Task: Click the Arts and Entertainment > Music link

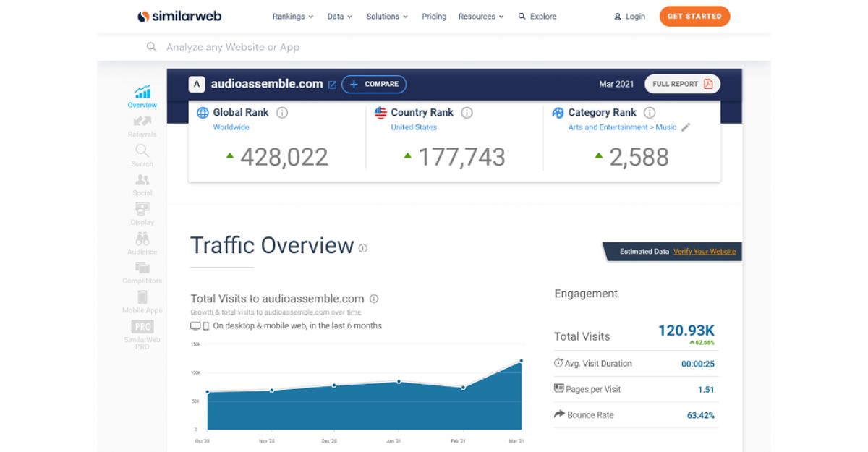Action: pyautogui.click(x=623, y=127)
